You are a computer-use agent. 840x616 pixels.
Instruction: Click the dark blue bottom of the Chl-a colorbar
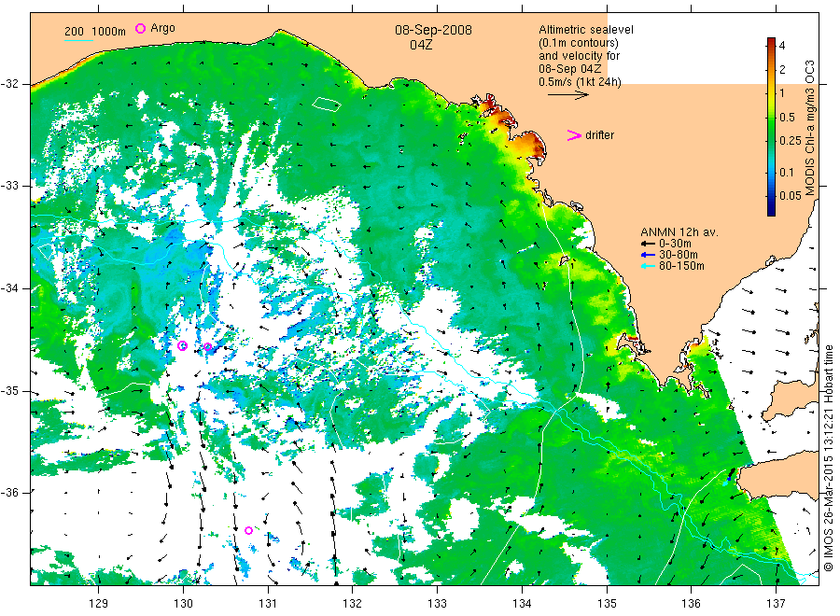pyautogui.click(x=771, y=210)
